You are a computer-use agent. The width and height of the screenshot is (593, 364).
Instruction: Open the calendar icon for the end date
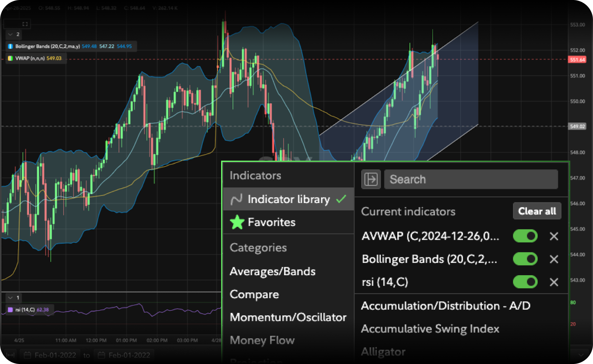click(x=101, y=355)
